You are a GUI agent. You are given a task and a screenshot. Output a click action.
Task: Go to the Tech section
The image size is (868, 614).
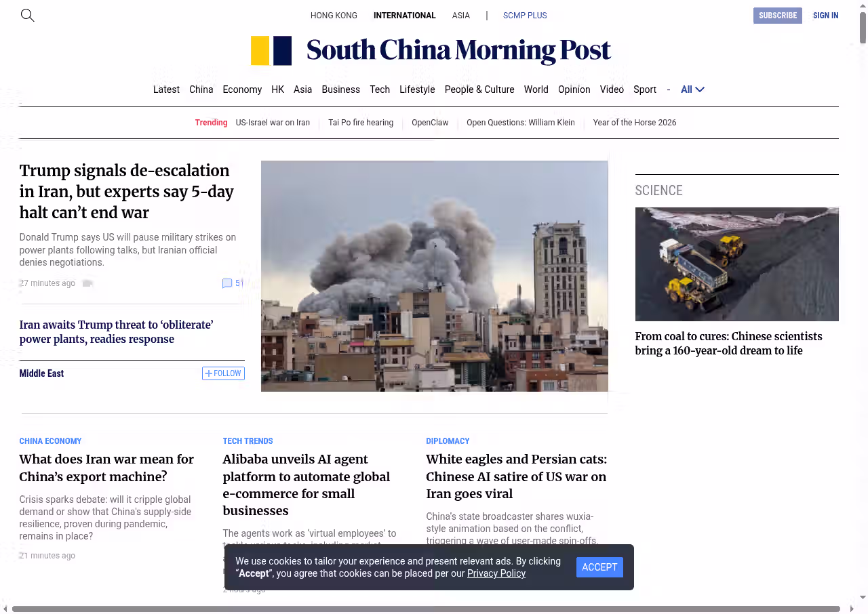point(380,89)
